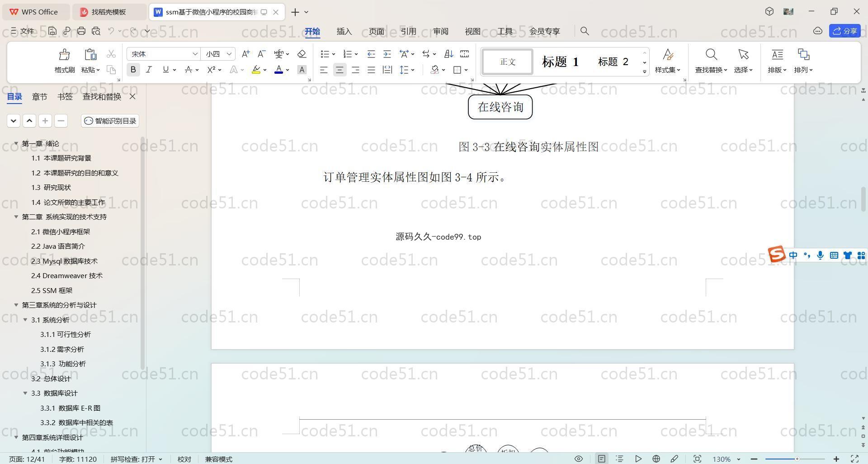Open the zoom level 130% dropdown
Screen dimensions: 868x464
click(x=739, y=459)
